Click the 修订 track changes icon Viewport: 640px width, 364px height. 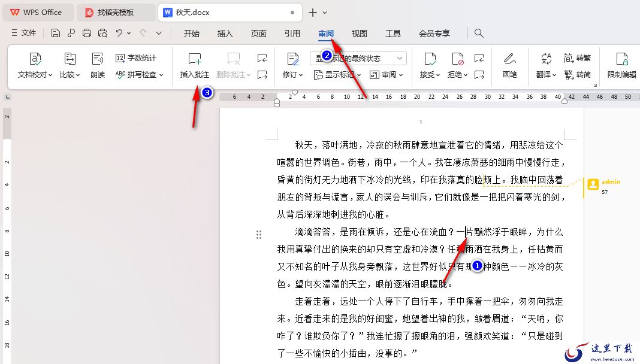(x=292, y=59)
